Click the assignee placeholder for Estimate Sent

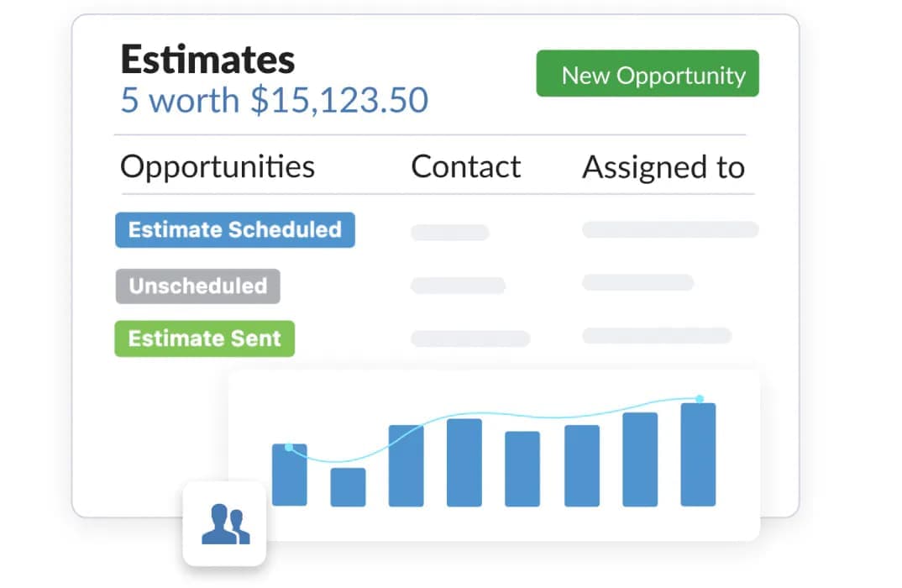point(657,336)
